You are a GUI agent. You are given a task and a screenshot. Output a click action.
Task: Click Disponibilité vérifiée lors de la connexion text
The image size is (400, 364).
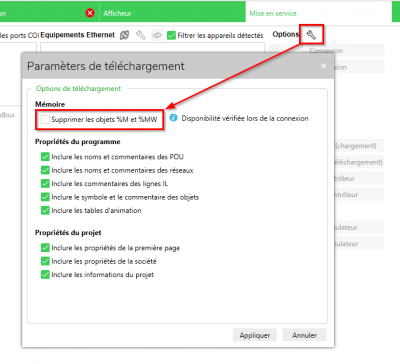(x=245, y=118)
